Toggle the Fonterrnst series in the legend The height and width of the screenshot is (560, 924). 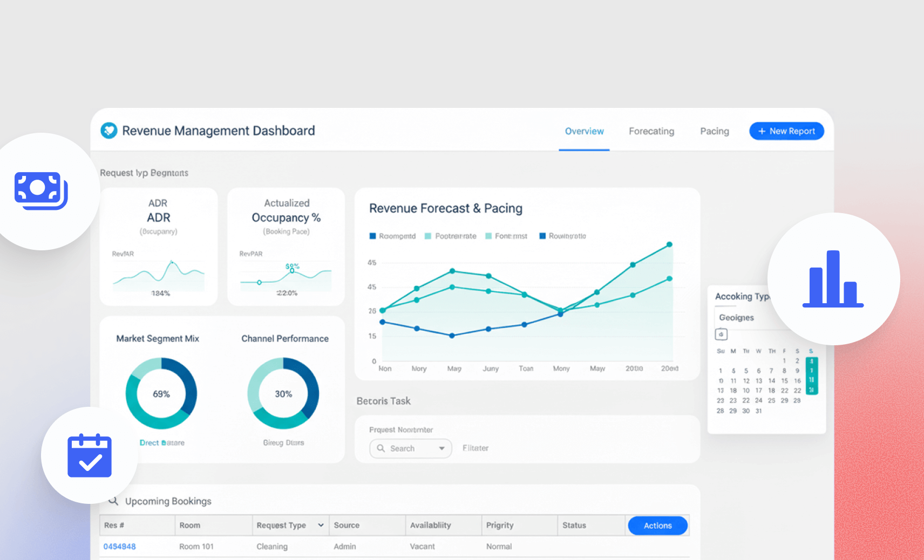pyautogui.click(x=488, y=236)
